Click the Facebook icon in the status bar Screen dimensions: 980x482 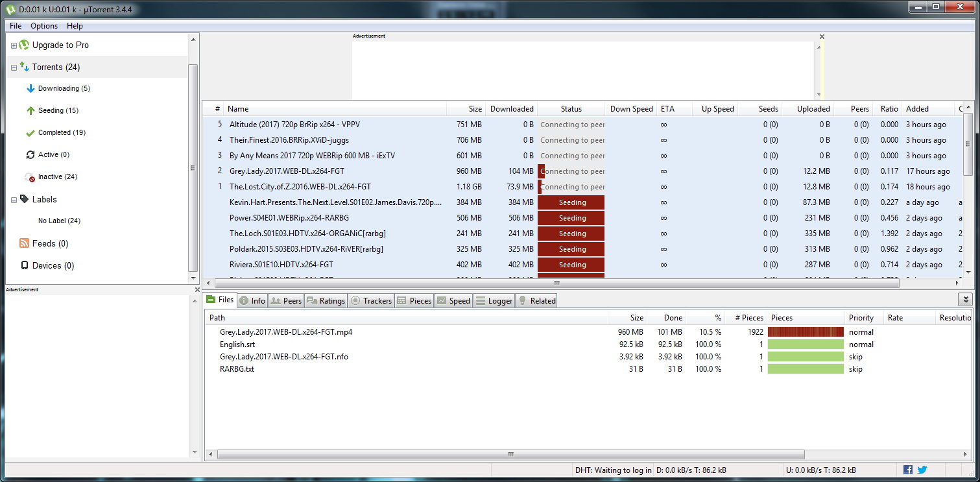click(x=907, y=470)
